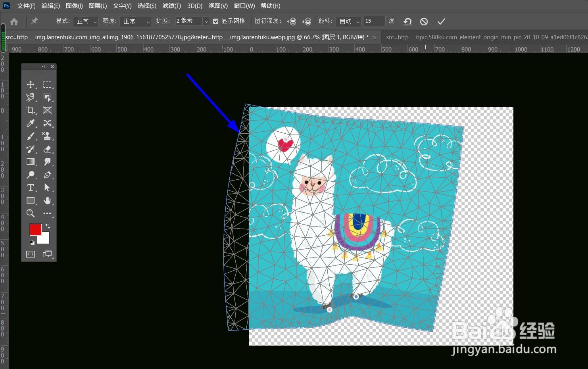Image resolution: width=588 pixels, height=369 pixels.
Task: Select the Crop tool
Action: 30,110
